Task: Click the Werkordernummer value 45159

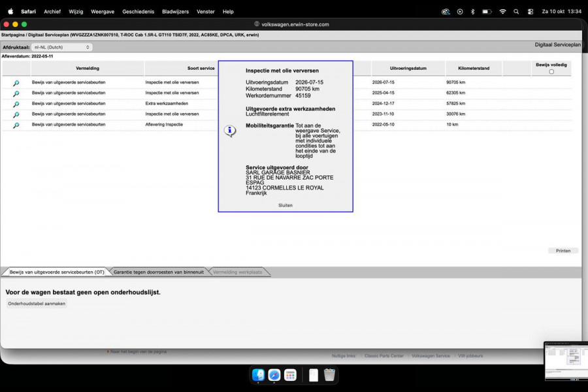Action: tap(303, 95)
